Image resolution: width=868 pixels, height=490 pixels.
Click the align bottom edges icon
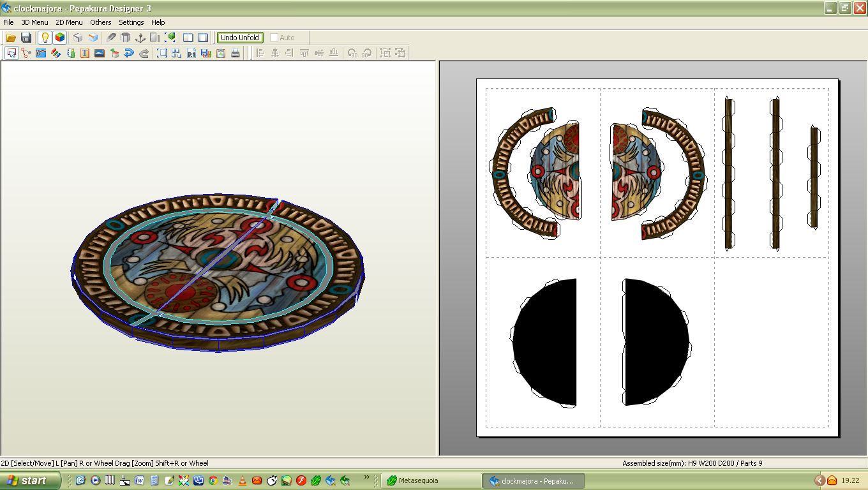[333, 53]
